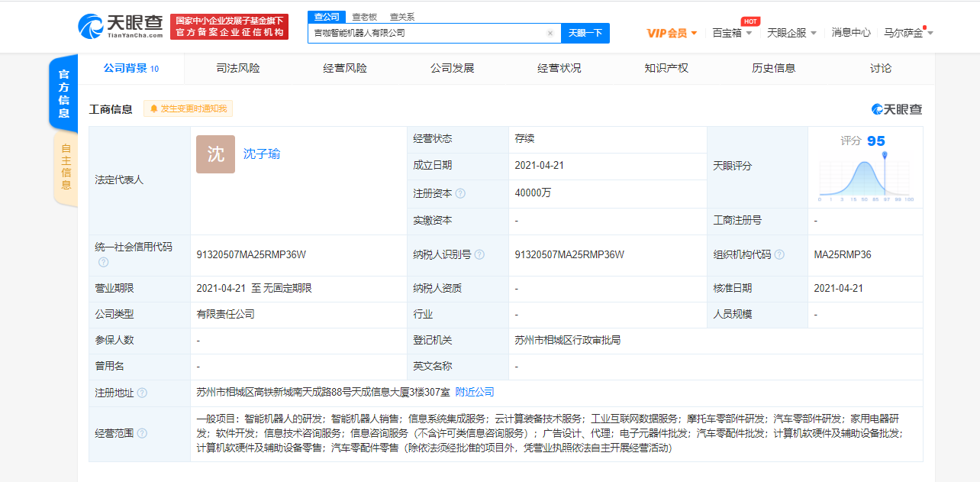
Task: Click the 95 score marker on chart
Action: tap(885, 156)
